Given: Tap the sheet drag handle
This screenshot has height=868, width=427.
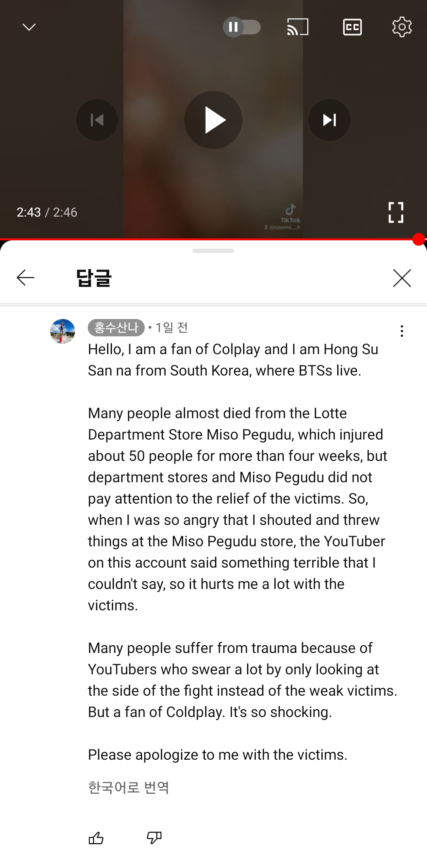Looking at the screenshot, I should click(213, 251).
